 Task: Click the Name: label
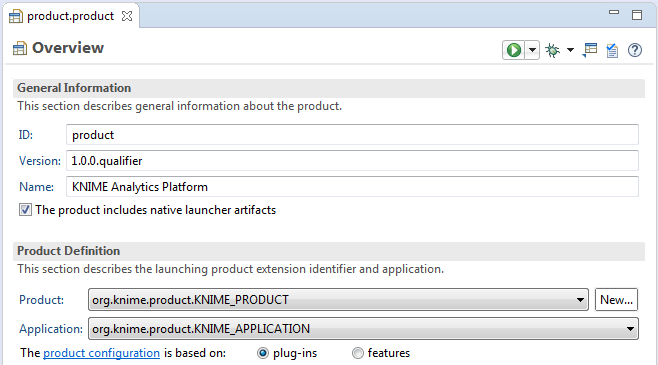point(37,187)
